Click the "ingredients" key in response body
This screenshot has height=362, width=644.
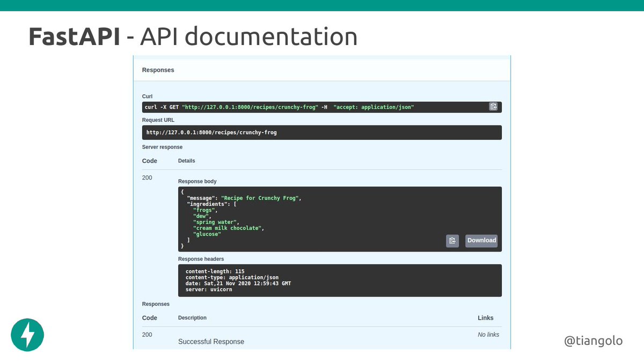click(x=208, y=204)
